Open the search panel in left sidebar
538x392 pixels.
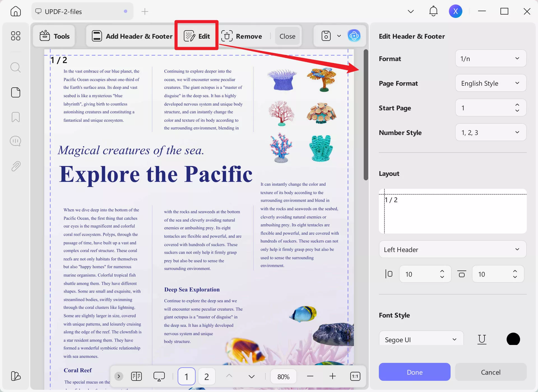click(x=15, y=67)
